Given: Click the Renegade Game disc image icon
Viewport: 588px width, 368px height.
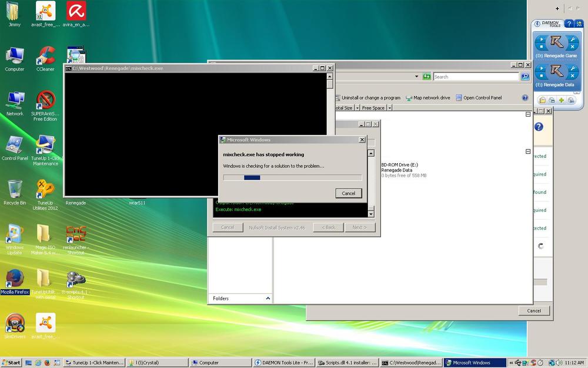Looking at the screenshot, I should [x=556, y=42].
